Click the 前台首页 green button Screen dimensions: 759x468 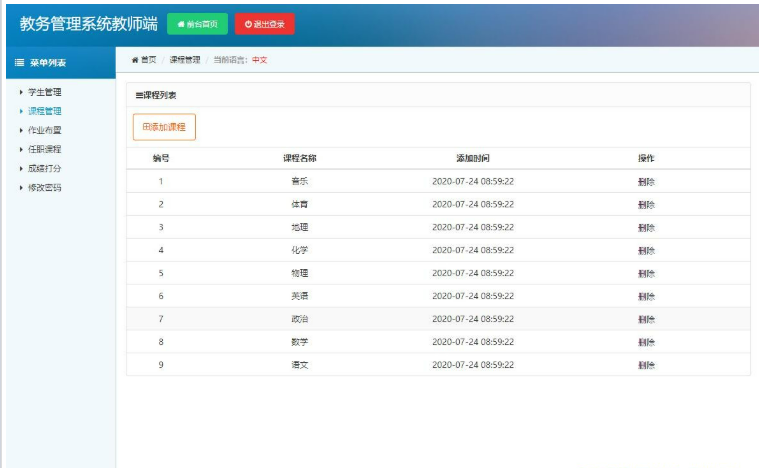(x=197, y=24)
